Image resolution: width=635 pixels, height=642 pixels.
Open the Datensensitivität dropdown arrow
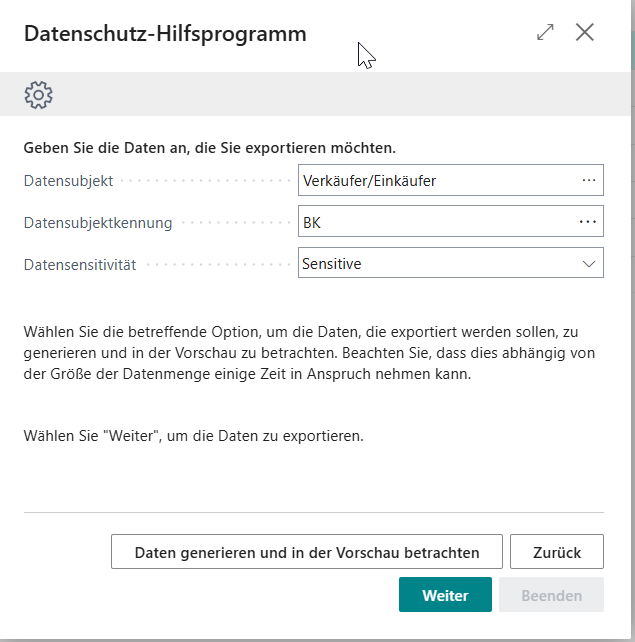pos(589,264)
